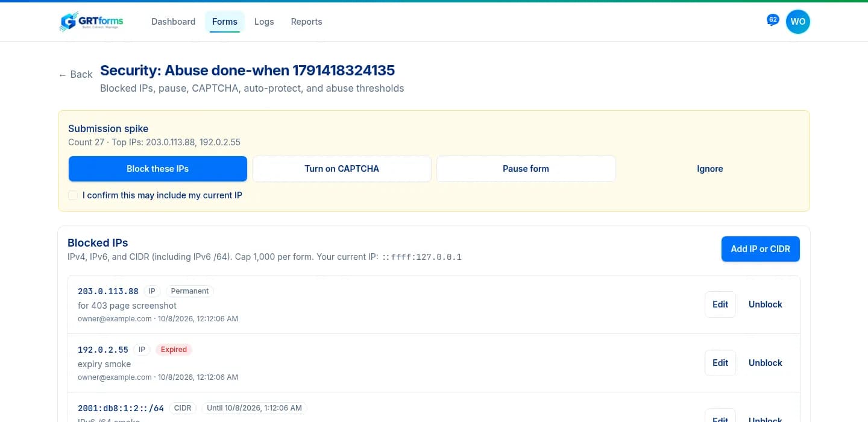Click the 'expiry smoke' note
Screen dimensions: 868x422
pyautogui.click(x=104, y=364)
